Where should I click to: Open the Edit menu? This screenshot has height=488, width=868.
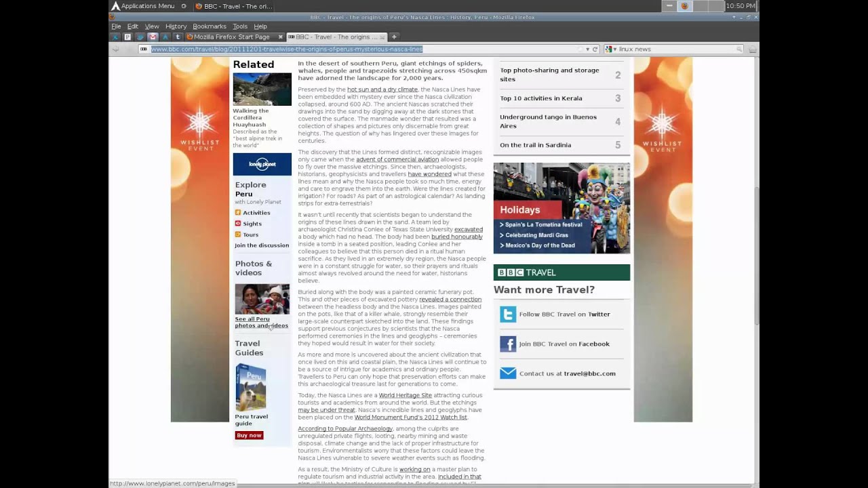[132, 26]
